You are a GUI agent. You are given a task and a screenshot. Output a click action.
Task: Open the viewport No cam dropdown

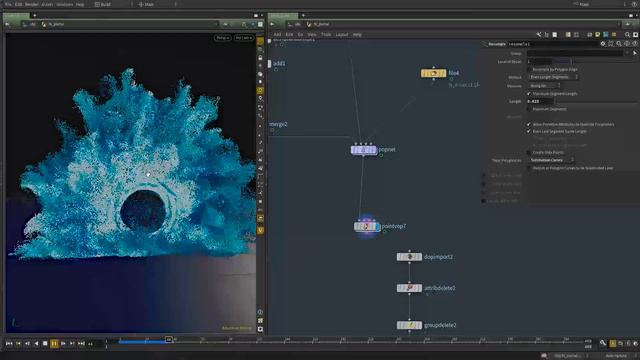244,38
